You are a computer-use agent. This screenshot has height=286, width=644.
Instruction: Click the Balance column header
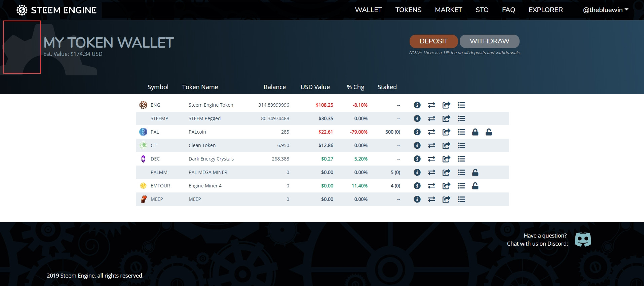point(275,87)
